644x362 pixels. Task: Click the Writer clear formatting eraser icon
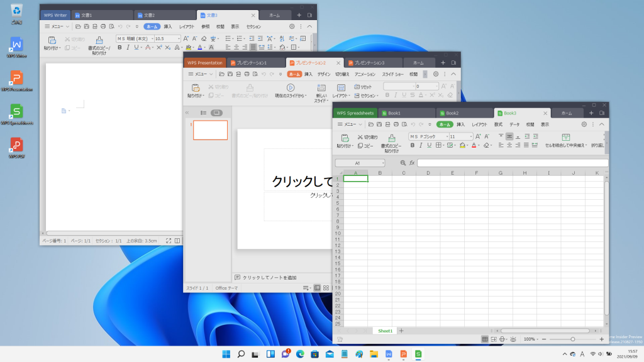pos(204,38)
